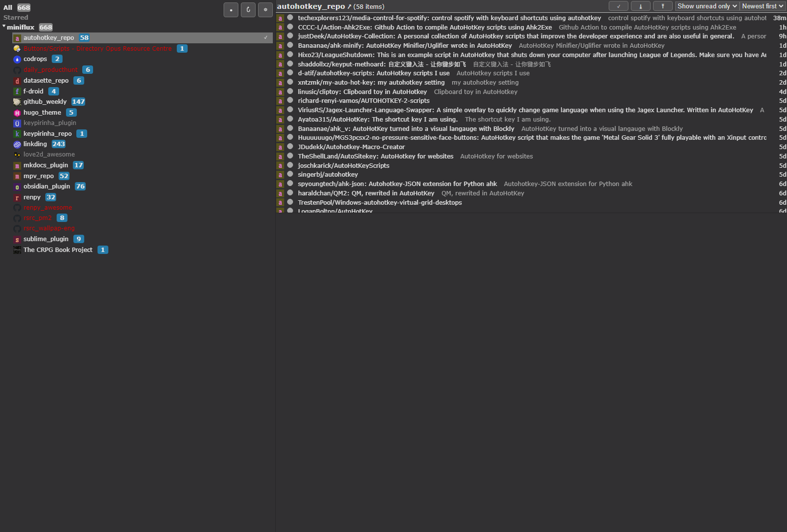Toggle read circle for richard-renyi-vamos article
Screen dimensions: 787x532
(290, 100)
